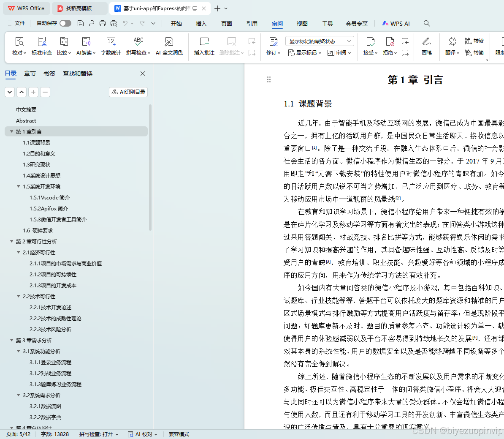This screenshot has height=439, width=504.
Task: Open a new tab with plus button
Action: click(217, 8)
